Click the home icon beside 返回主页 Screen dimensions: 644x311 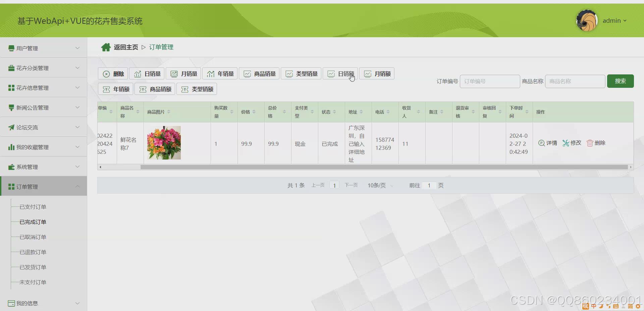pos(106,47)
